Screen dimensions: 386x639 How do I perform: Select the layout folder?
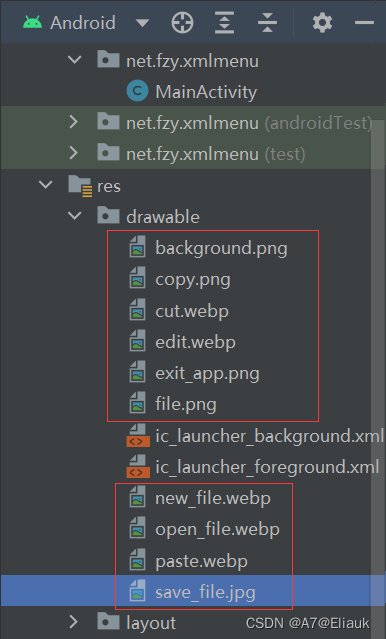151,623
